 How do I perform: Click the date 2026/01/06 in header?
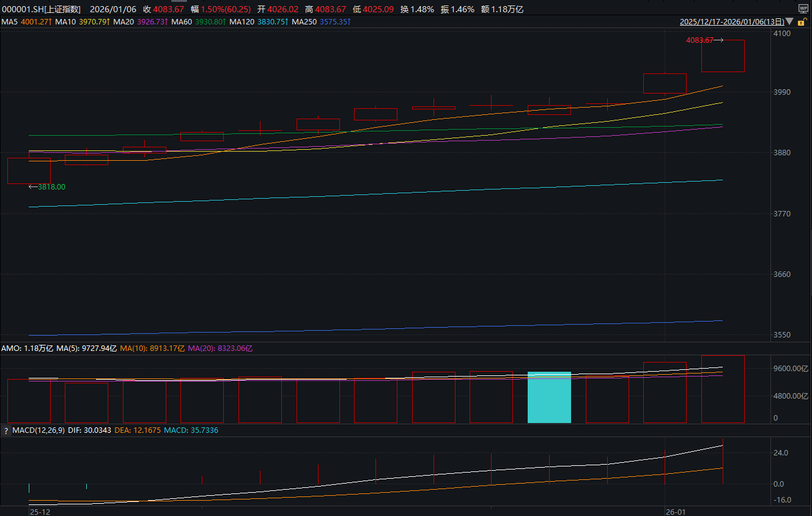113,9
